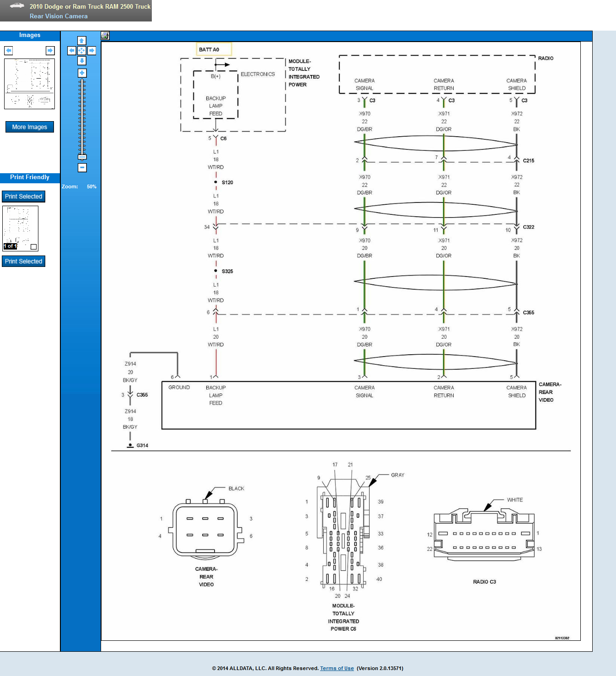
Task: Go to next image with right arrow
Action: pyautogui.click(x=50, y=50)
